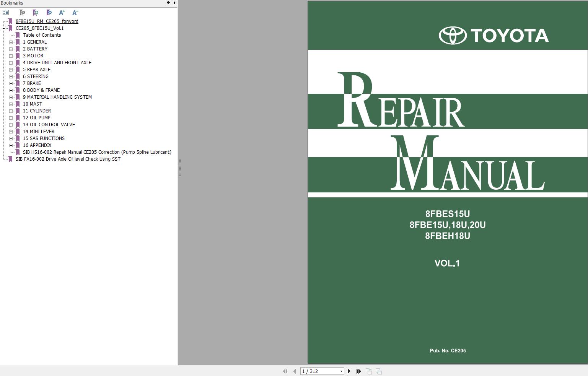Screen dimensions: 588x376
Task: Go to the previous page
Action: [x=294, y=371]
